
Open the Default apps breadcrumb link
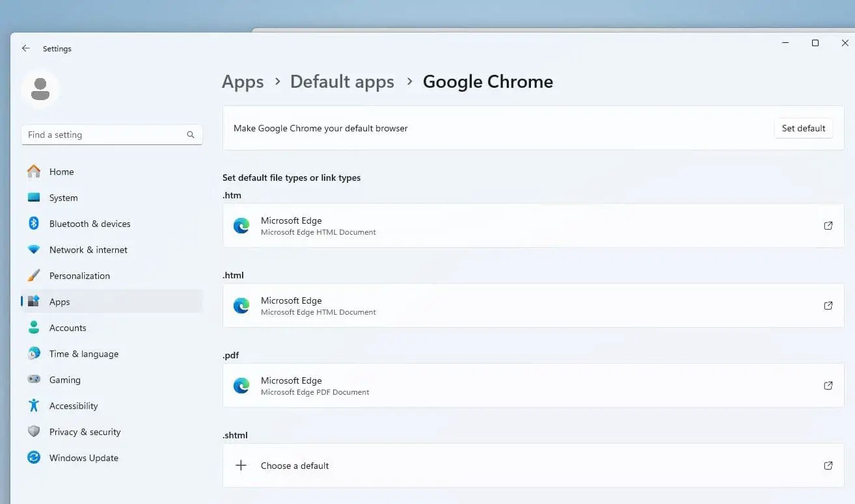click(x=342, y=81)
